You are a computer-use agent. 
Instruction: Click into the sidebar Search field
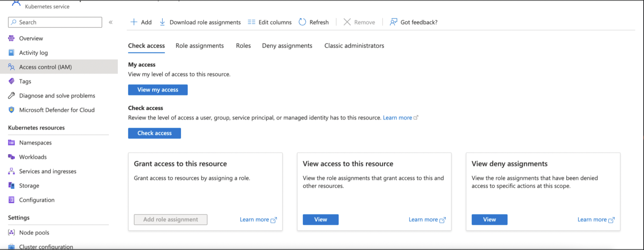coord(55,22)
